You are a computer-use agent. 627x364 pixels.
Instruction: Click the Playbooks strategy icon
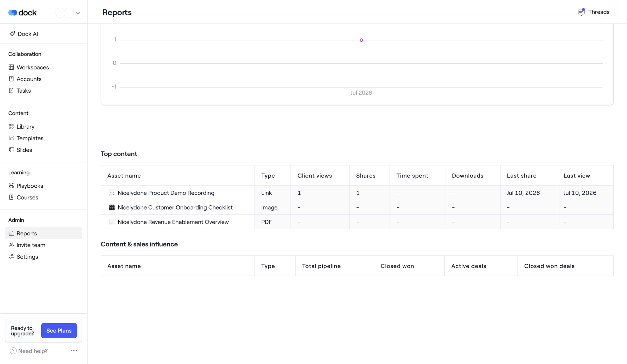[11, 186]
